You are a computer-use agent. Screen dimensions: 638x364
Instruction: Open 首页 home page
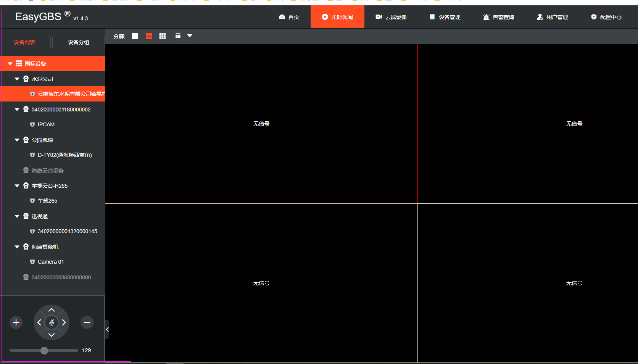[289, 17]
